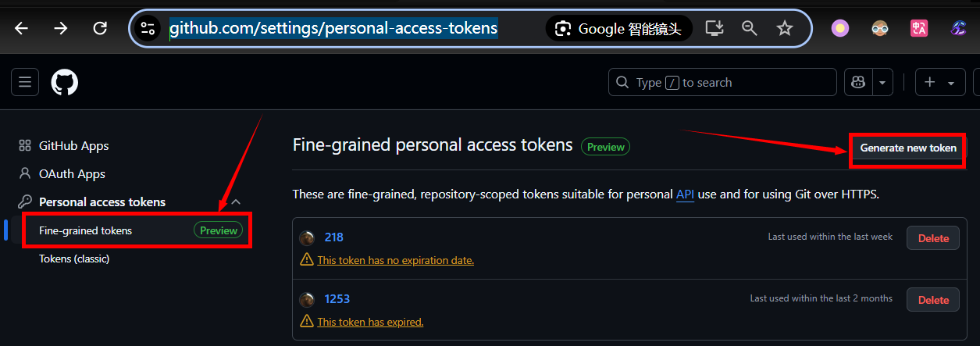Open the GitHub hamburger navigation menu
This screenshot has height=346, width=980.
click(25, 82)
